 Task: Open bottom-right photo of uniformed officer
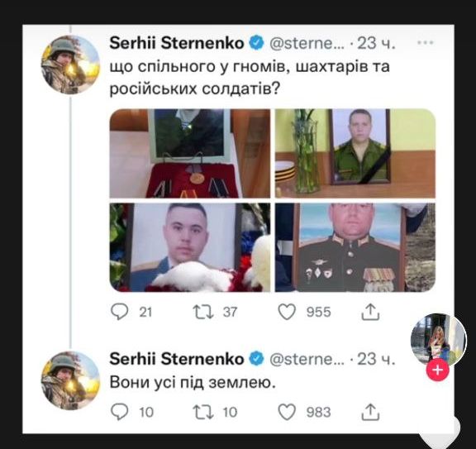pyautogui.click(x=355, y=247)
